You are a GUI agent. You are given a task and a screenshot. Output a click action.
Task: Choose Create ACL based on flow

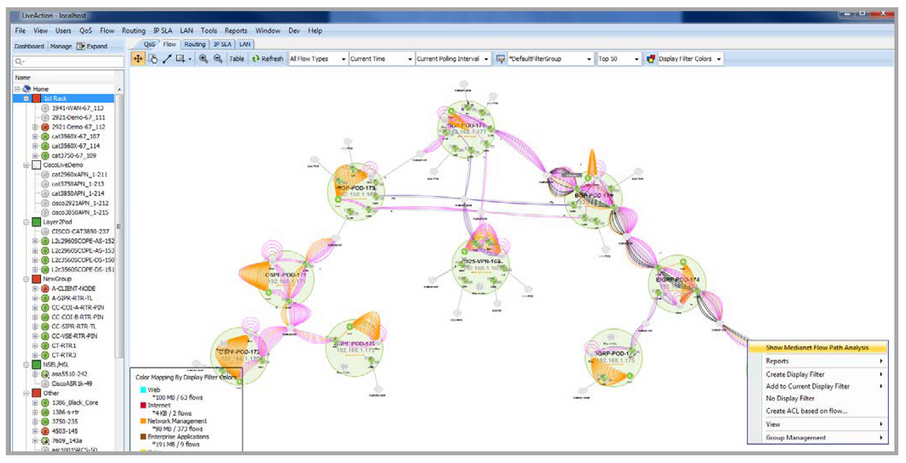tap(817, 410)
